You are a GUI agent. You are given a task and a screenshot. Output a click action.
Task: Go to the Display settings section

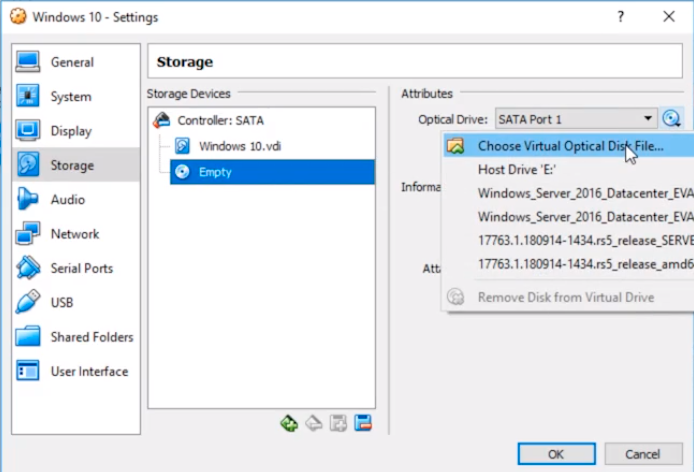pos(70,131)
